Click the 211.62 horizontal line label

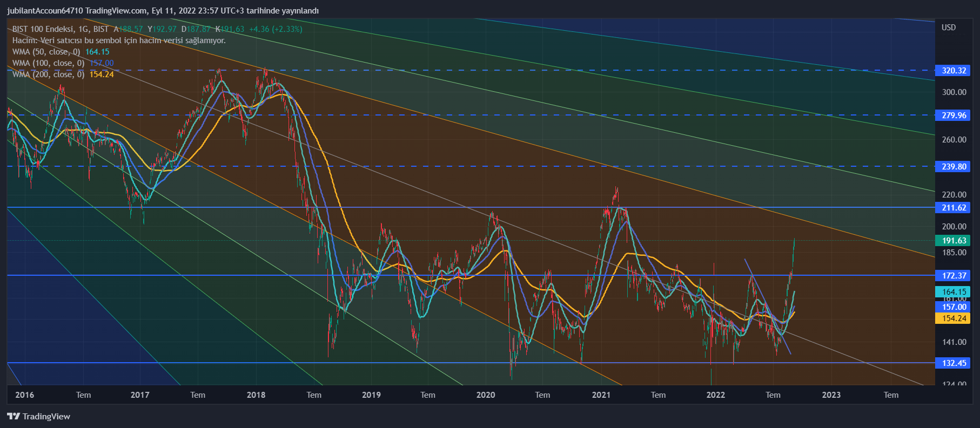point(954,208)
